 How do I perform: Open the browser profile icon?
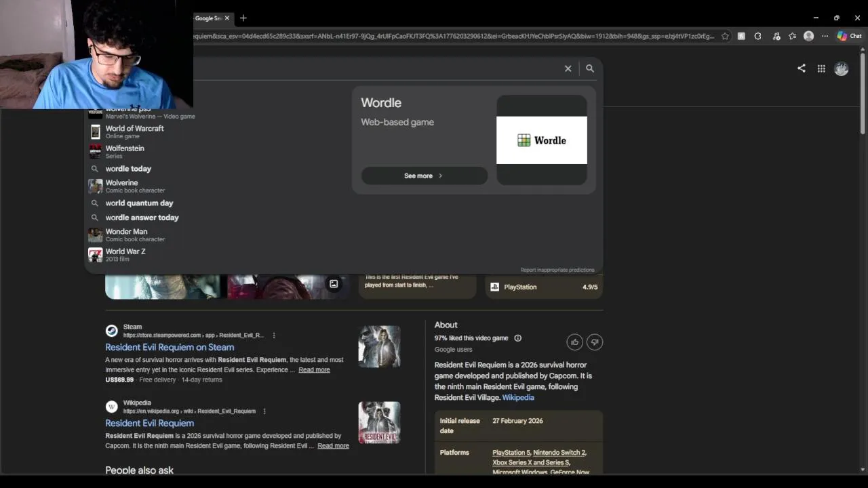click(808, 36)
